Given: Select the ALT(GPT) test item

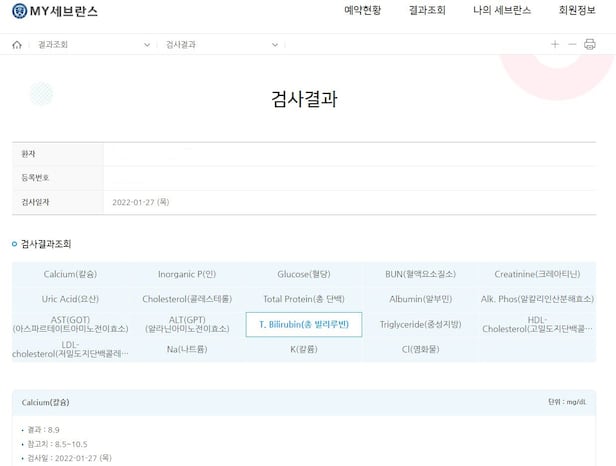Looking at the screenshot, I should pyautogui.click(x=187, y=324).
